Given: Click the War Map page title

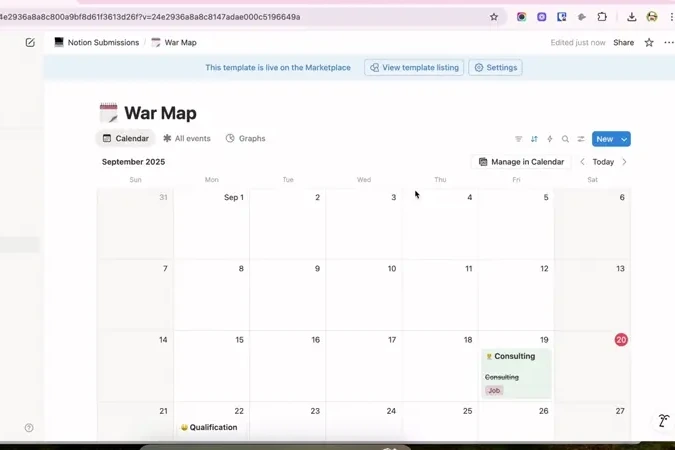Looking at the screenshot, I should 160,113.
